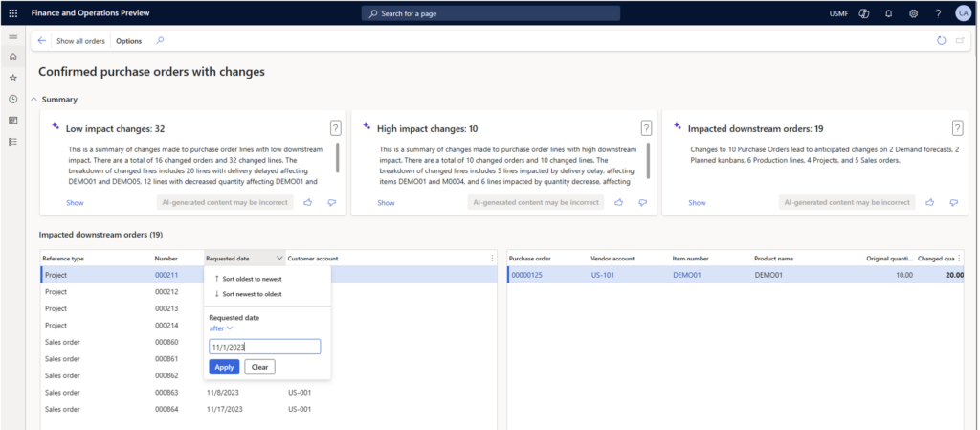Click the Requested date filter input field

click(x=264, y=347)
